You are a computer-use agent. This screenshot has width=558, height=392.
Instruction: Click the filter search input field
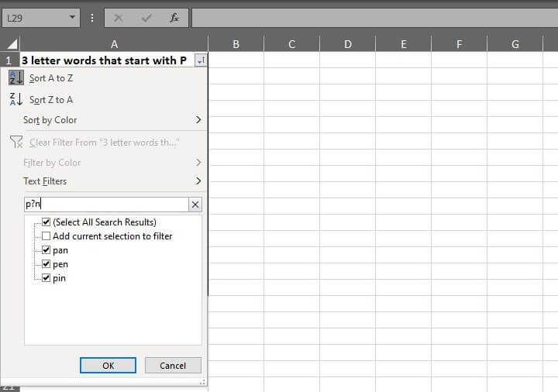tap(106, 205)
